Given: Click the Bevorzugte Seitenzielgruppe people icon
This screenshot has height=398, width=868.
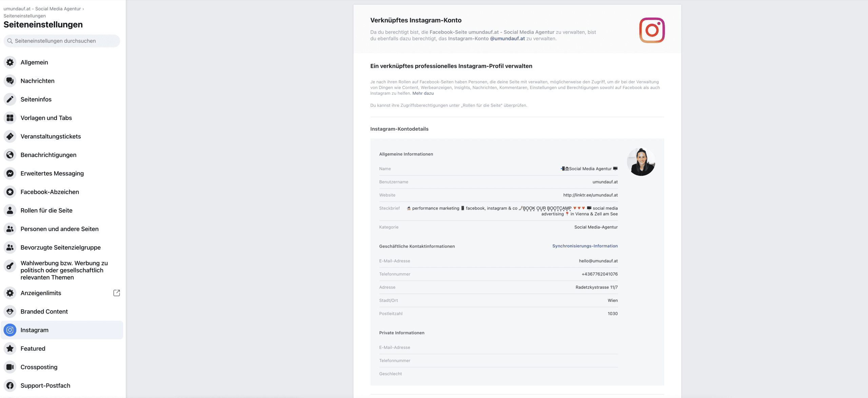Looking at the screenshot, I should (10, 247).
